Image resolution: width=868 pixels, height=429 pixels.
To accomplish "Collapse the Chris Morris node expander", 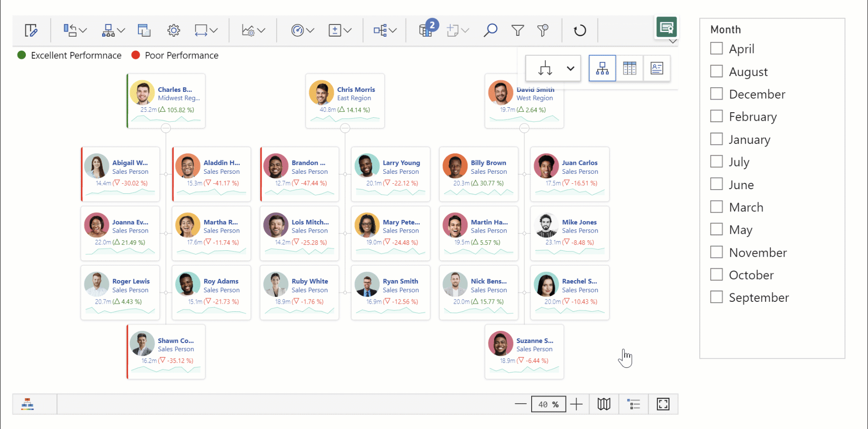I will (x=345, y=128).
